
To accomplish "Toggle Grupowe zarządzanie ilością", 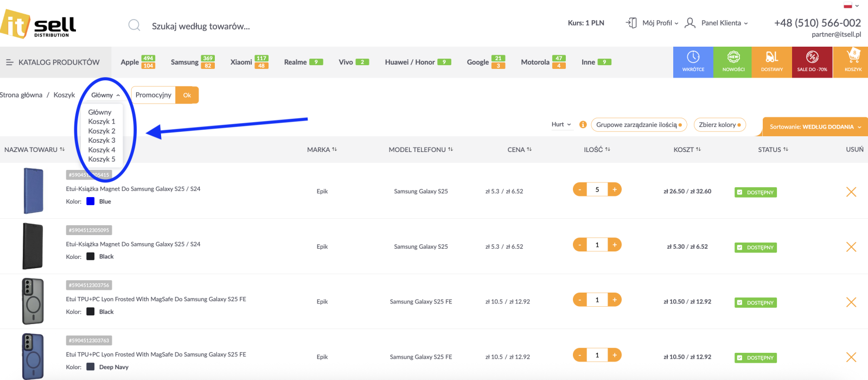I will (639, 125).
